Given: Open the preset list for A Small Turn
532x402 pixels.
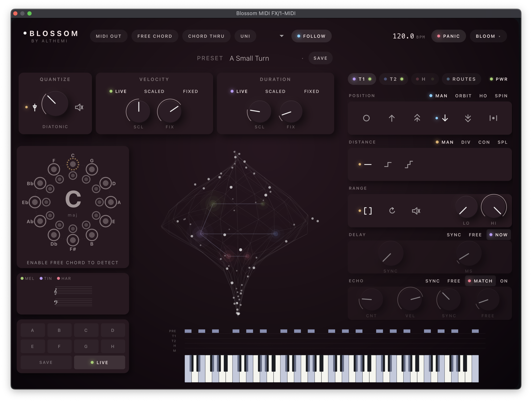Looking at the screenshot, I should pyautogui.click(x=266, y=58).
